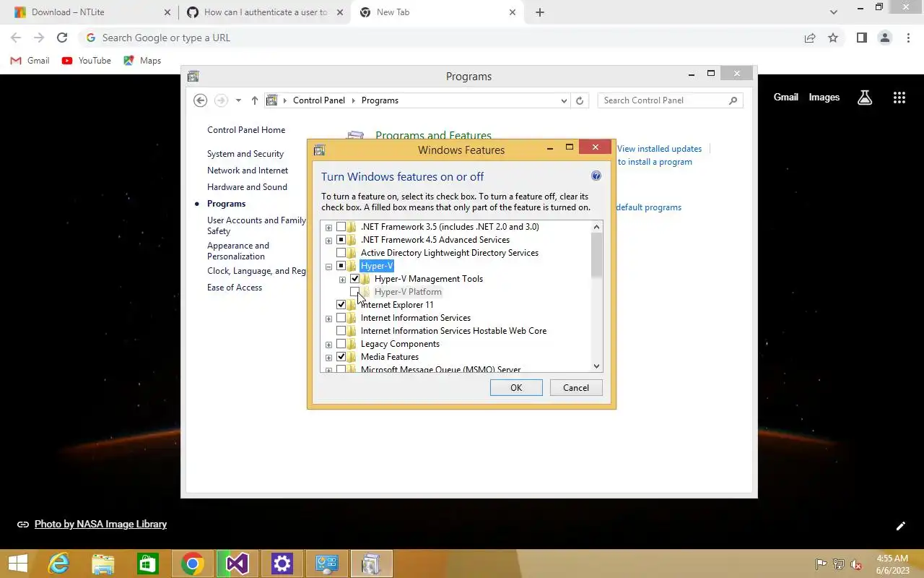
Task: Go back in Control Panel window
Action: point(201,100)
